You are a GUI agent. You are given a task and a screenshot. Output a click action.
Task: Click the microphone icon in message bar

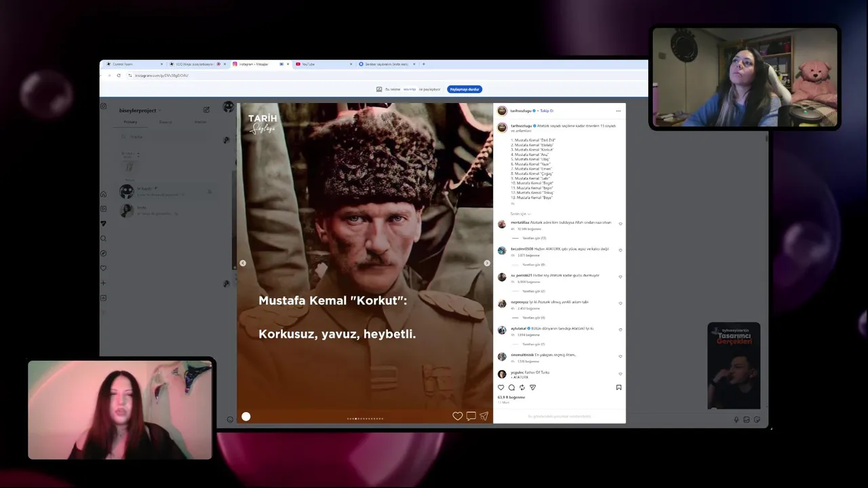tap(736, 420)
